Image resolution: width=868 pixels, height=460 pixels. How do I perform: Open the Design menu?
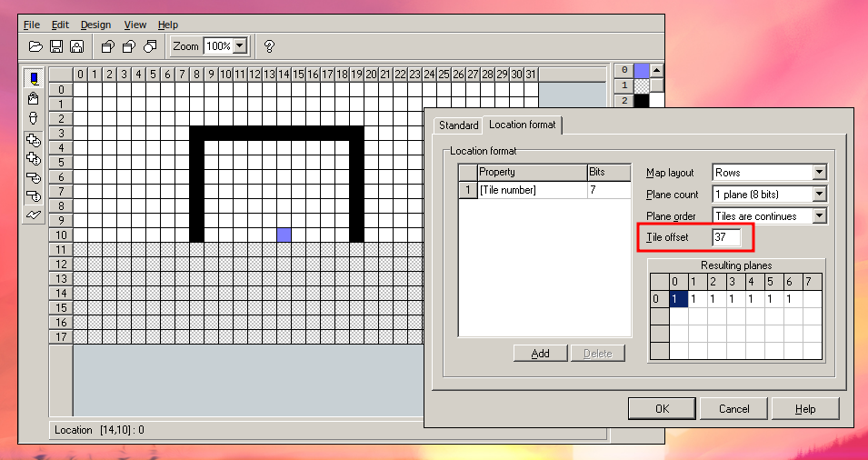95,25
